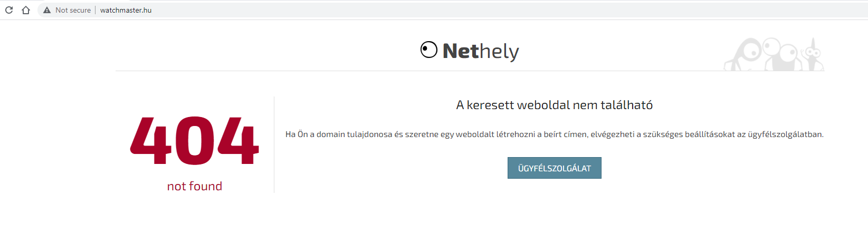Open ÜGYFÉLSZOLGÁLAT customer service button
Viewport: 868px width, 233px height.
click(x=555, y=168)
